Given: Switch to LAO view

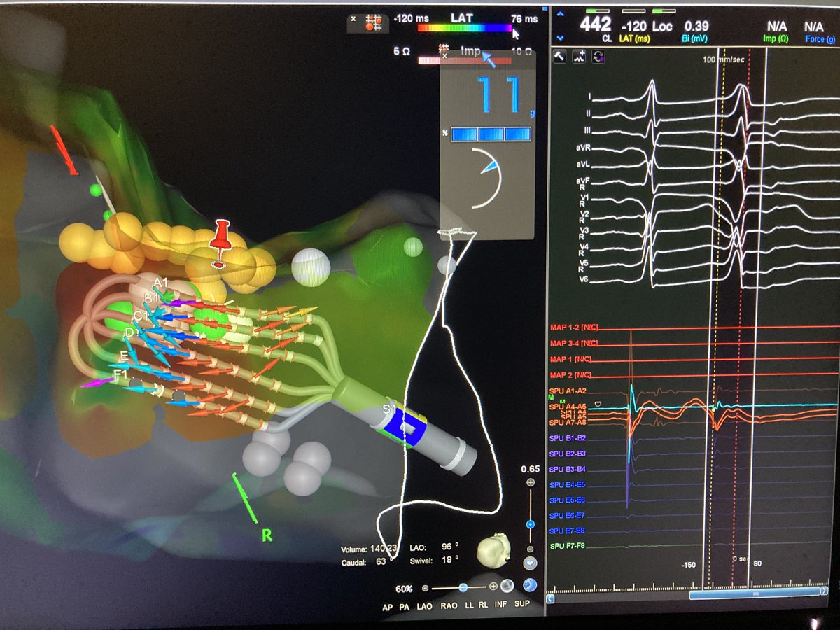Looking at the screenshot, I should click(x=424, y=606).
